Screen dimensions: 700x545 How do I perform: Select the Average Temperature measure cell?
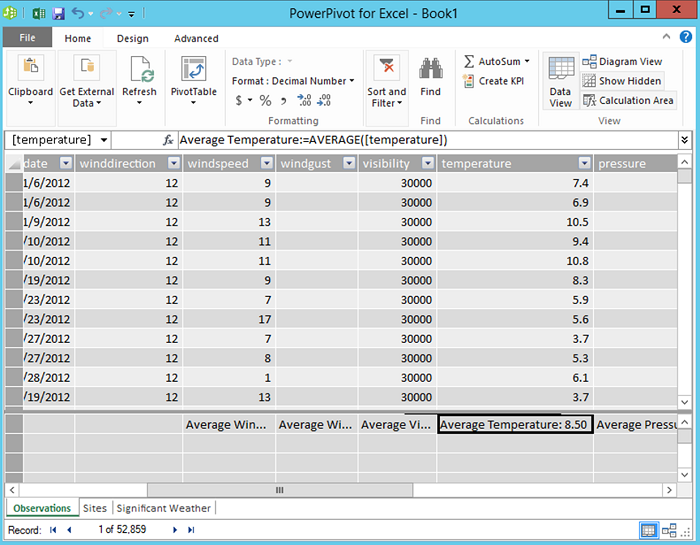click(515, 424)
